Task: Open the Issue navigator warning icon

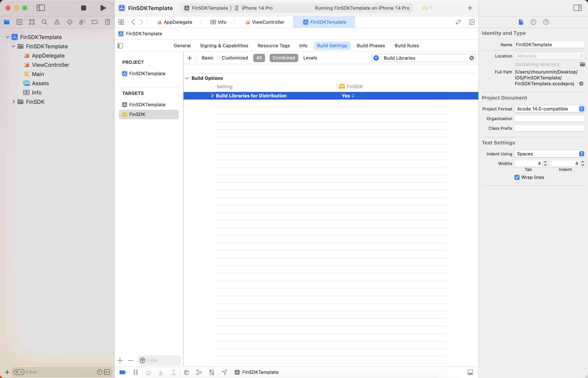Action: pyautogui.click(x=57, y=22)
